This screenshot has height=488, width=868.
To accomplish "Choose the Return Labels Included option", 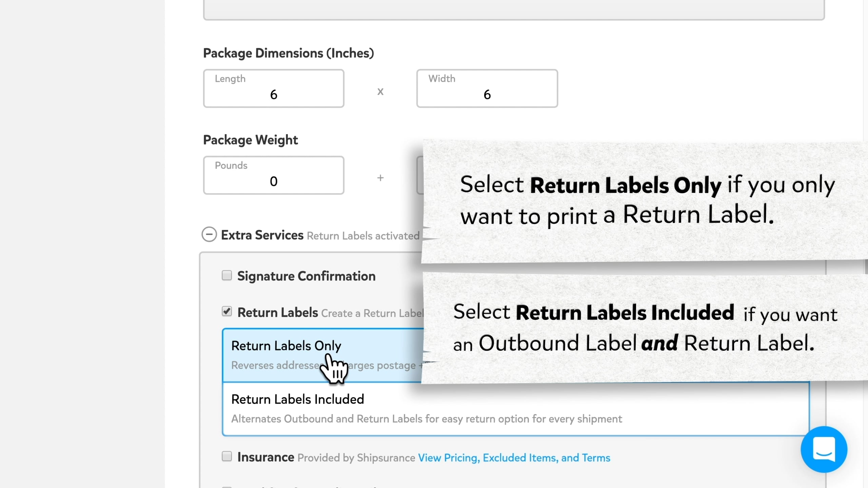I will click(x=298, y=399).
